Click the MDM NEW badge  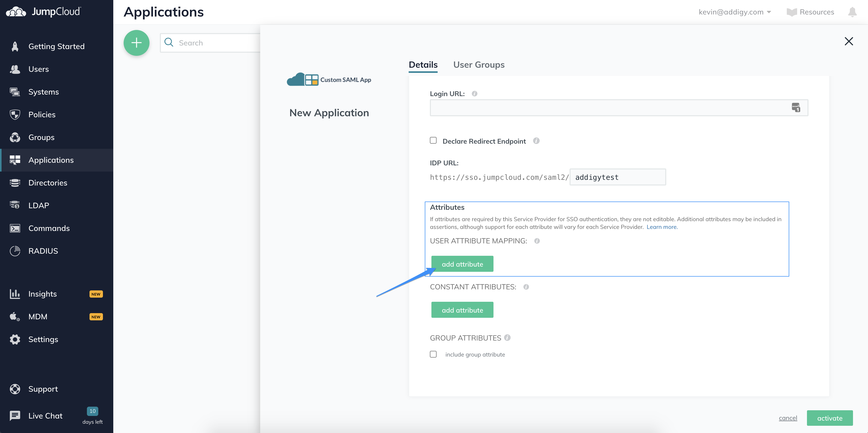(96, 317)
